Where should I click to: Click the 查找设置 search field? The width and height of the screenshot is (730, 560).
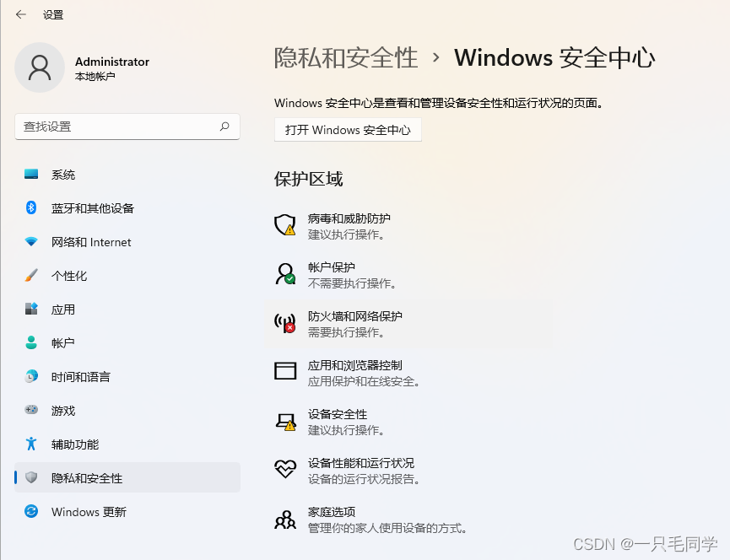click(x=127, y=127)
